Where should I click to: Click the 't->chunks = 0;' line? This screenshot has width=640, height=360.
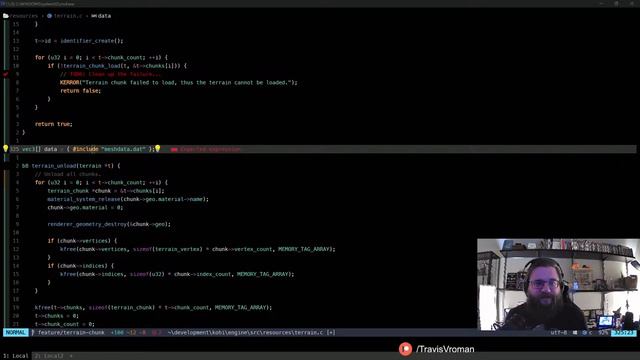click(57, 316)
